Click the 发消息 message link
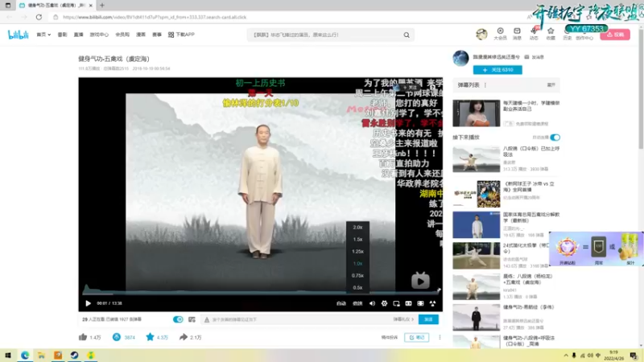This screenshot has height=362, width=644. pyautogui.click(x=535, y=57)
